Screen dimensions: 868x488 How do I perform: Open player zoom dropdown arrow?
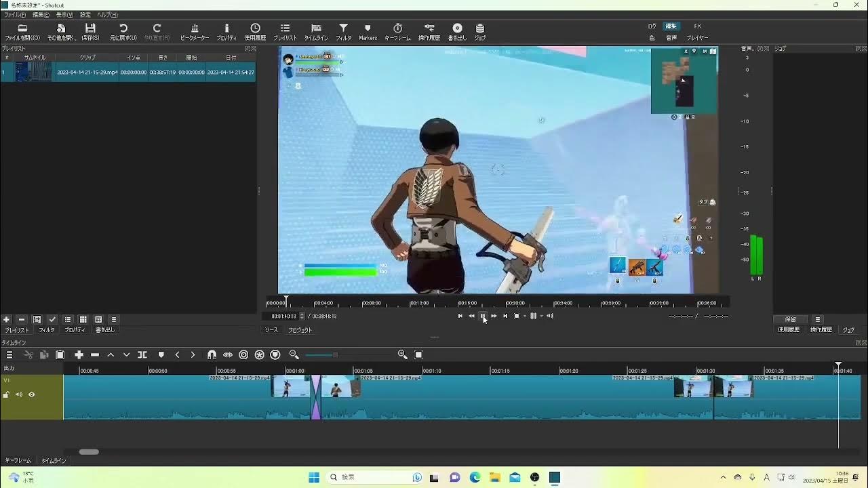(x=525, y=316)
